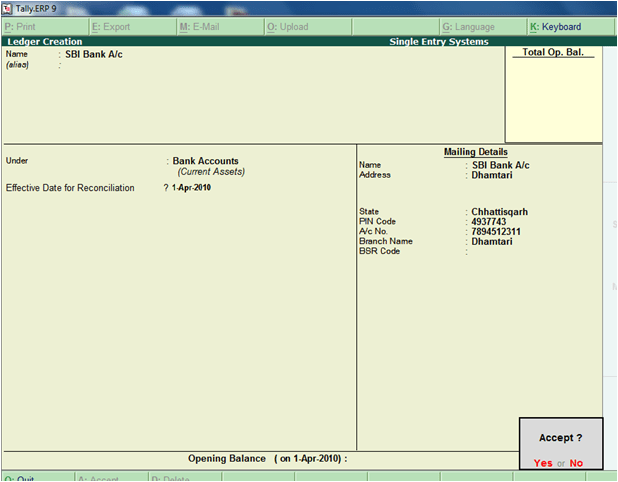The height and width of the screenshot is (482, 618).
Task: Open the G: Language option
Action: point(483,27)
